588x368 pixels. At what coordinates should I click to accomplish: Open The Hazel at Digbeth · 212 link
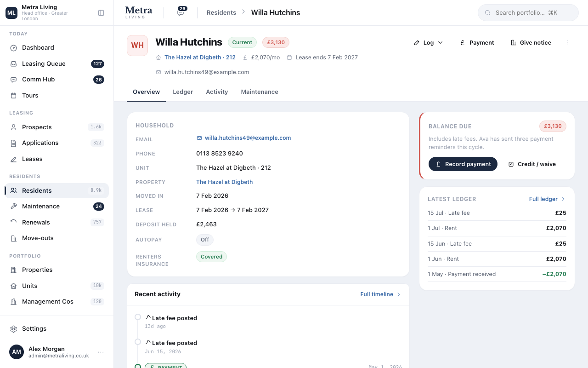tap(200, 57)
